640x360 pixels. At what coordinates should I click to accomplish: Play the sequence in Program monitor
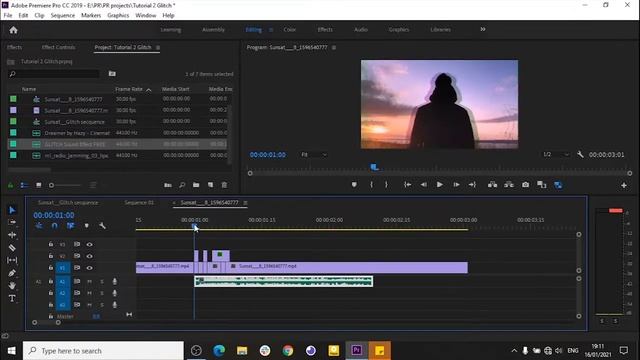click(x=440, y=185)
